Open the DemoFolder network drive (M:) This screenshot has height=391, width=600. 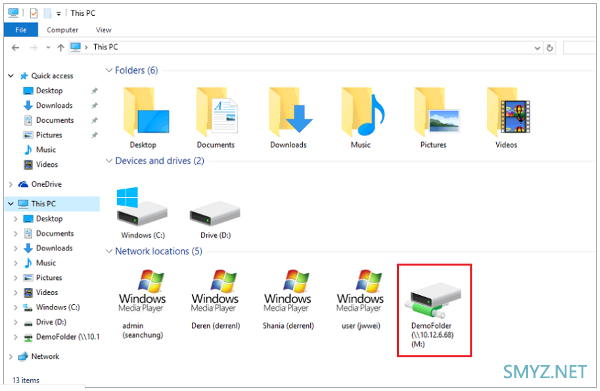434,310
